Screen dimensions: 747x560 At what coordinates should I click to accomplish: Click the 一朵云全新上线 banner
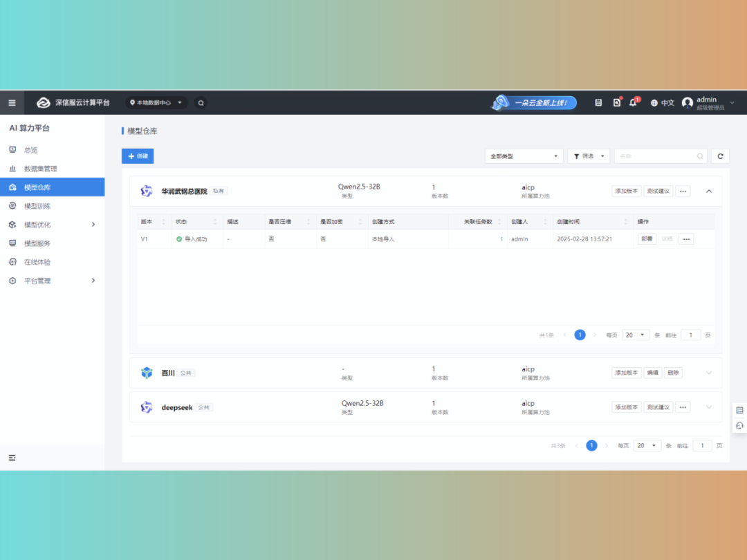533,103
